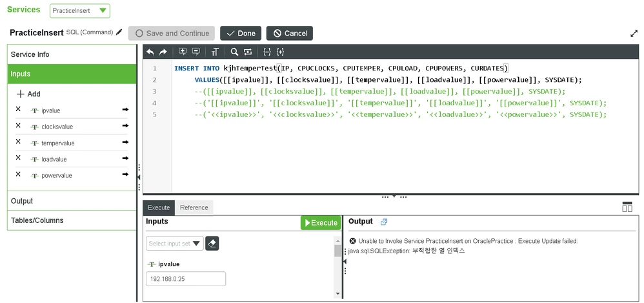644x303 pixels.
Task: Insert ipvalue into the query with its arrow
Action: 125,109
